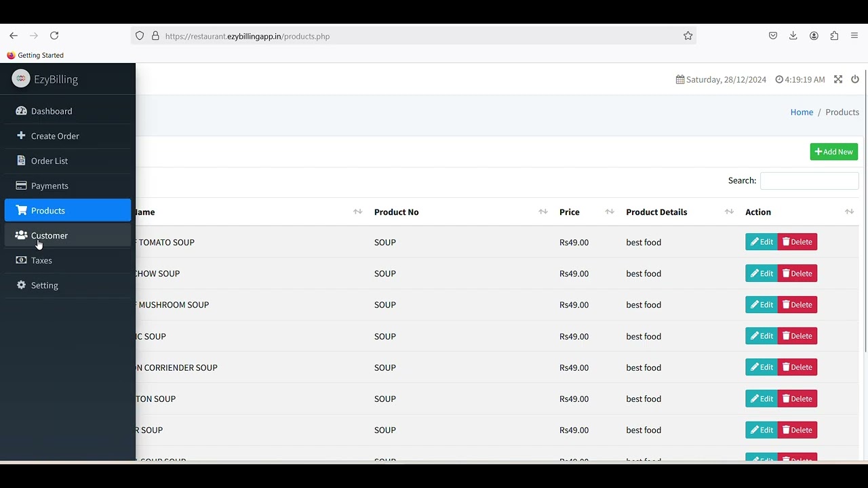Click the Products breadcrumb text
This screenshot has height=488, width=868.
[842, 112]
